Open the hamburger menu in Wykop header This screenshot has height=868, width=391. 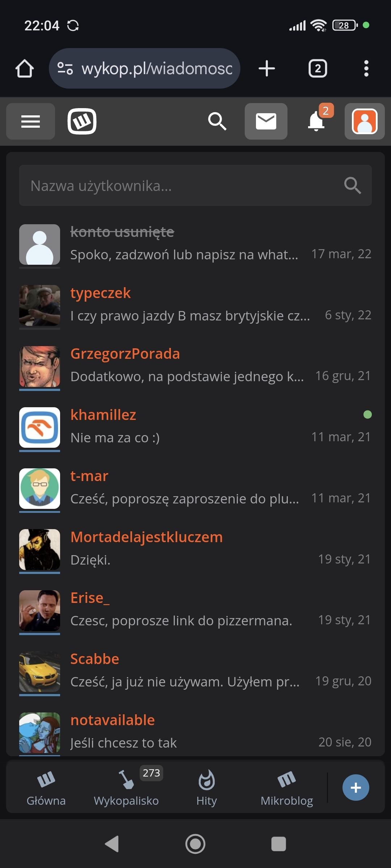click(30, 121)
